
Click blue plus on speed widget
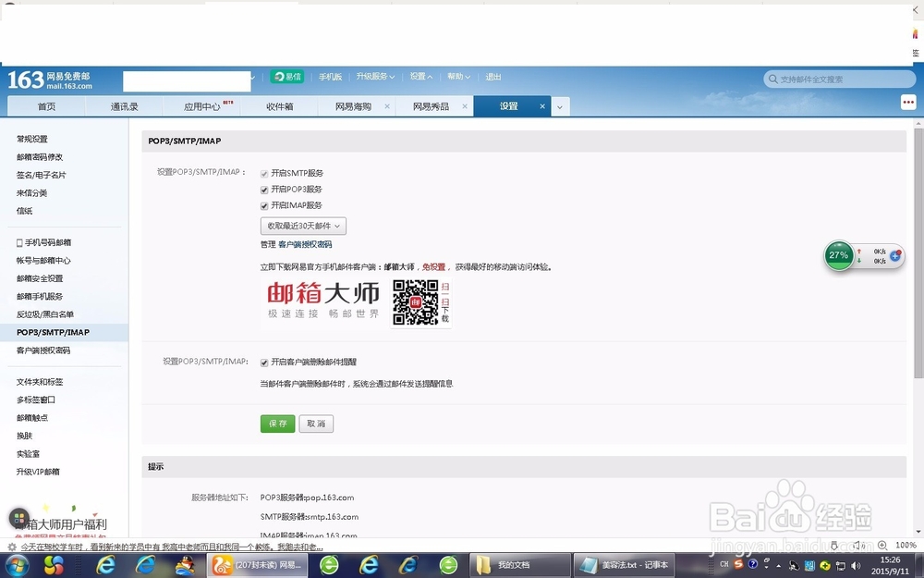click(895, 255)
